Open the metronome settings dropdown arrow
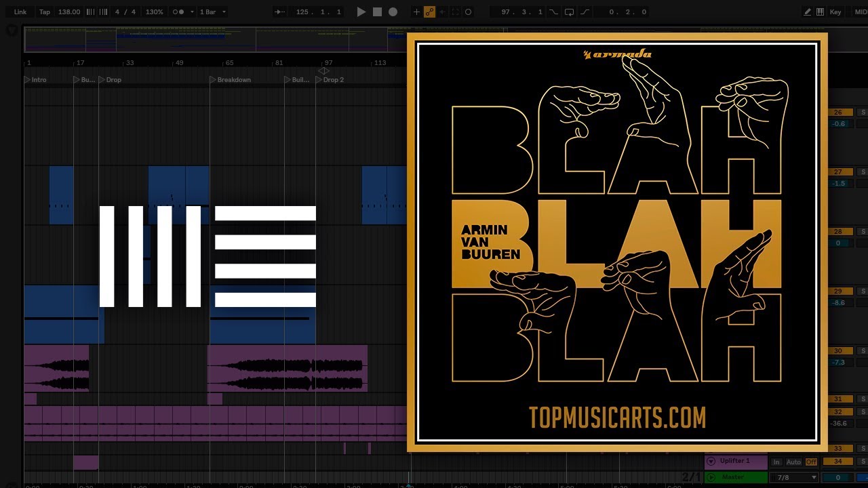 click(x=192, y=12)
